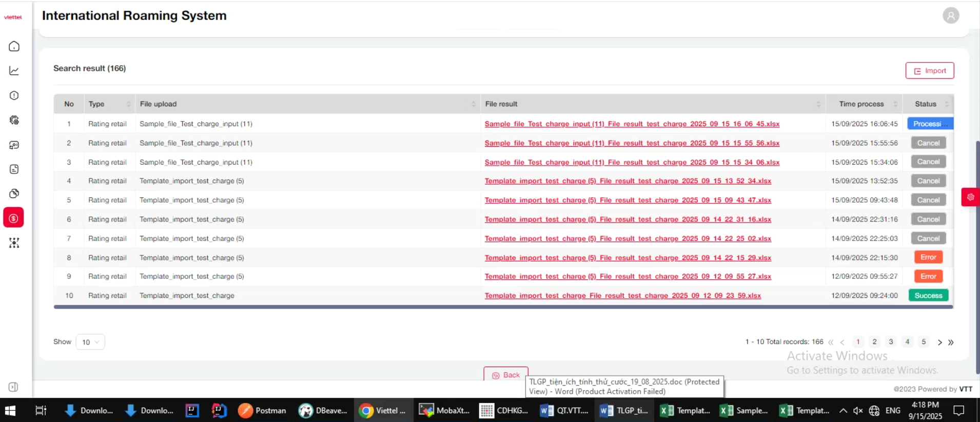Viewport: 980px width, 422px height.
Task: Open result file link in row 10
Action: [x=622, y=296]
